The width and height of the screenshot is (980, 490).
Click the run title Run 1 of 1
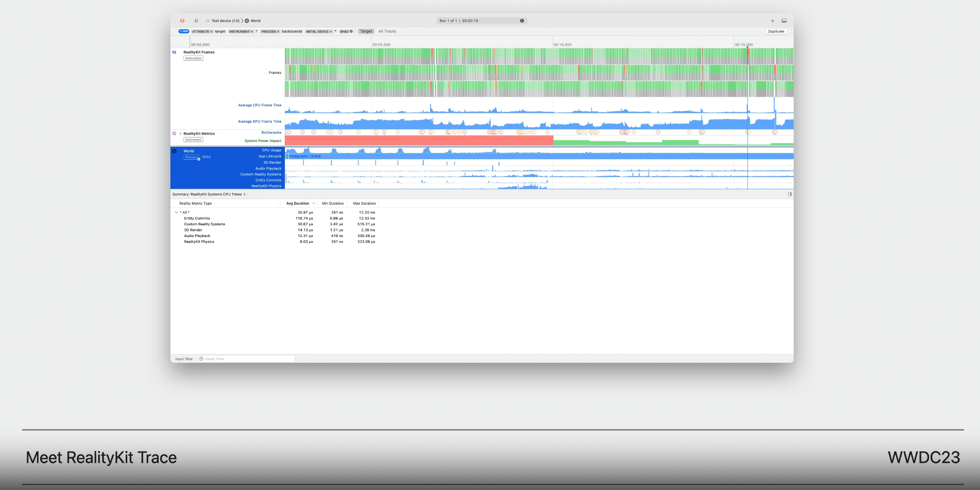point(448,21)
